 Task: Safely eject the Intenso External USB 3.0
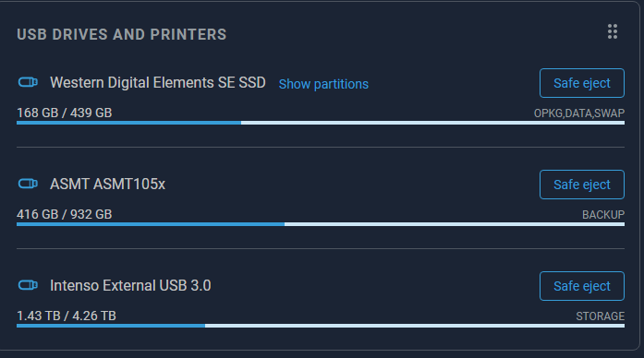click(582, 286)
